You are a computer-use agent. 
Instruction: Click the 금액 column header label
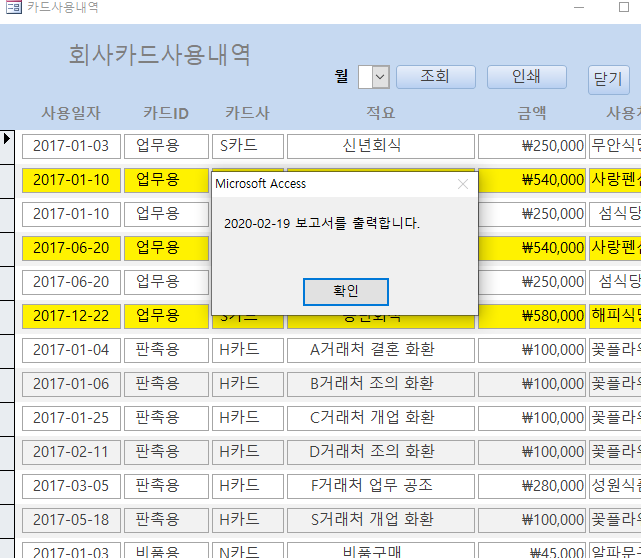click(532, 113)
